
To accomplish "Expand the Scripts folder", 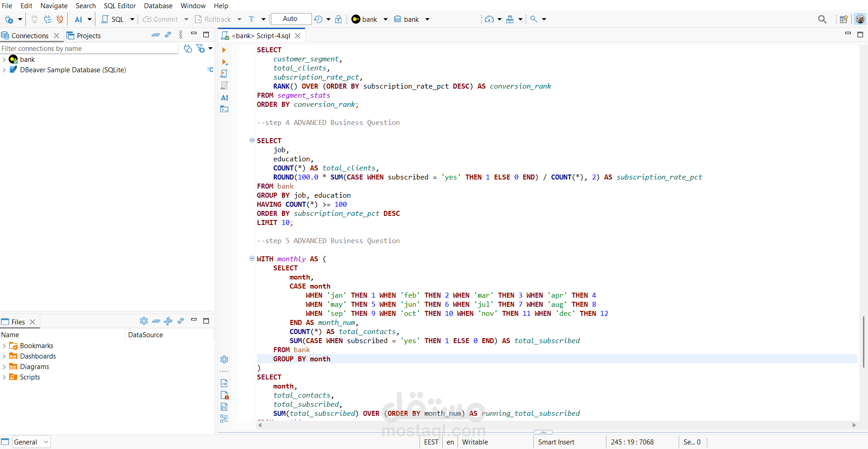I will click(4, 377).
